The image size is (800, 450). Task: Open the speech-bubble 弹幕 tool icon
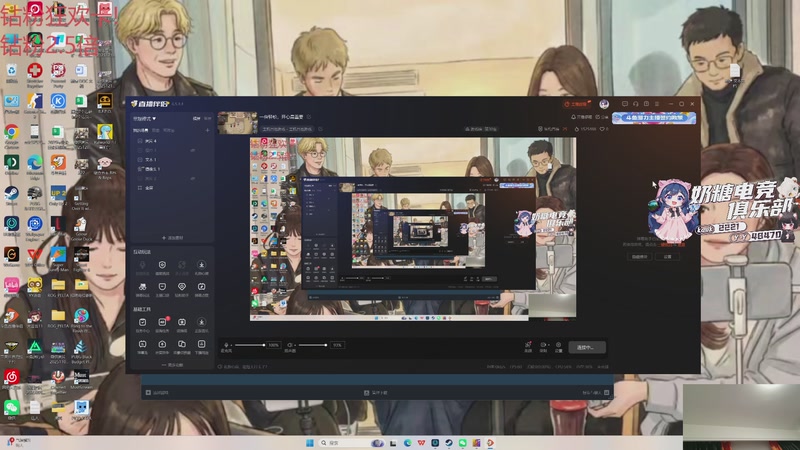tap(142, 344)
